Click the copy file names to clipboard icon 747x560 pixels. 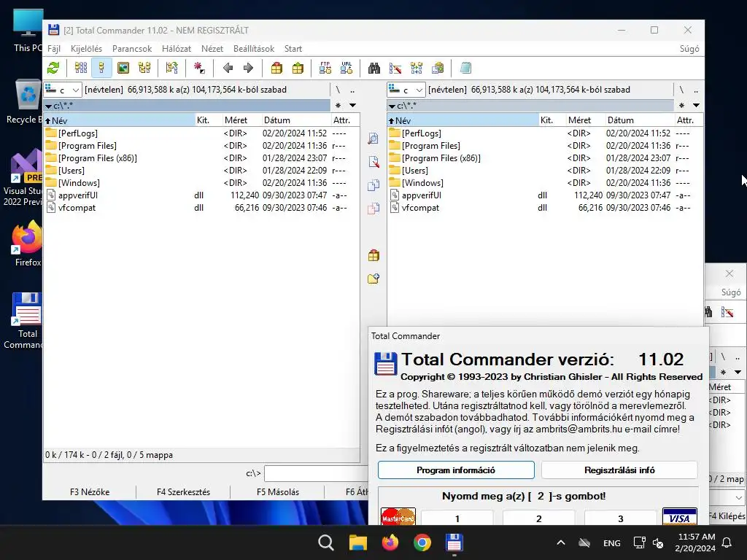(x=438, y=68)
